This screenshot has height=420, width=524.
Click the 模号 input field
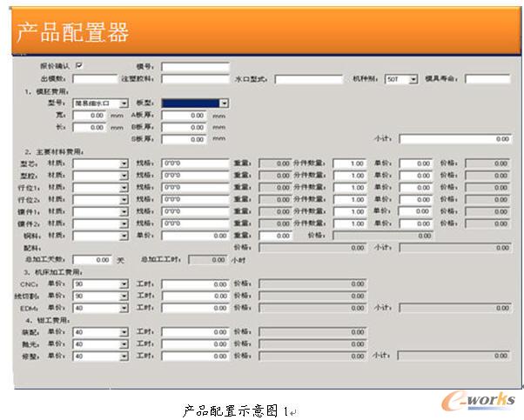[x=195, y=66]
